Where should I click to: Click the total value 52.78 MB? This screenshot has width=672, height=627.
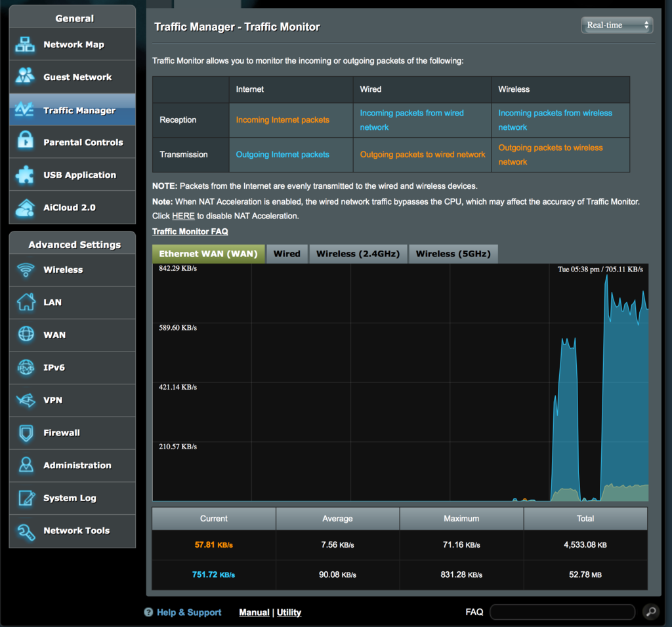(x=585, y=575)
